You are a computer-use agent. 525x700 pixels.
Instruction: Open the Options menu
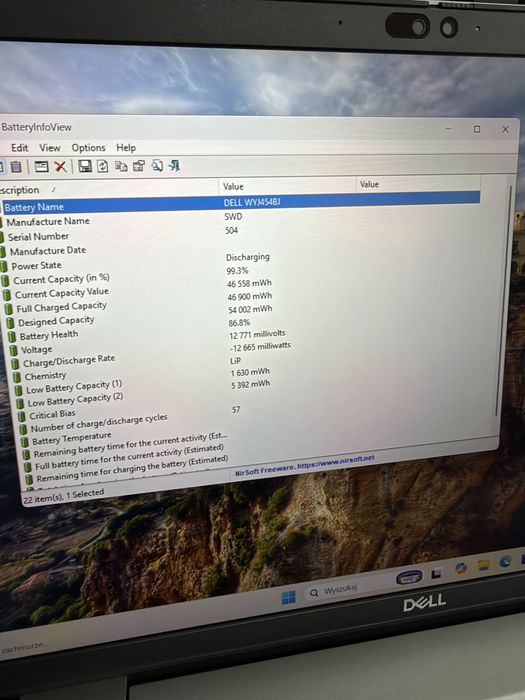88,148
